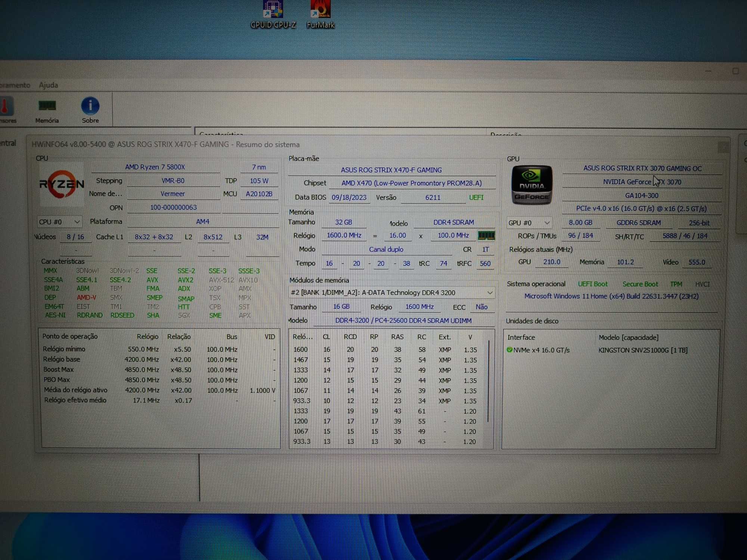The image size is (747, 560).
Task: Click the 933.3 XMP memory timing row
Action: tap(386, 401)
